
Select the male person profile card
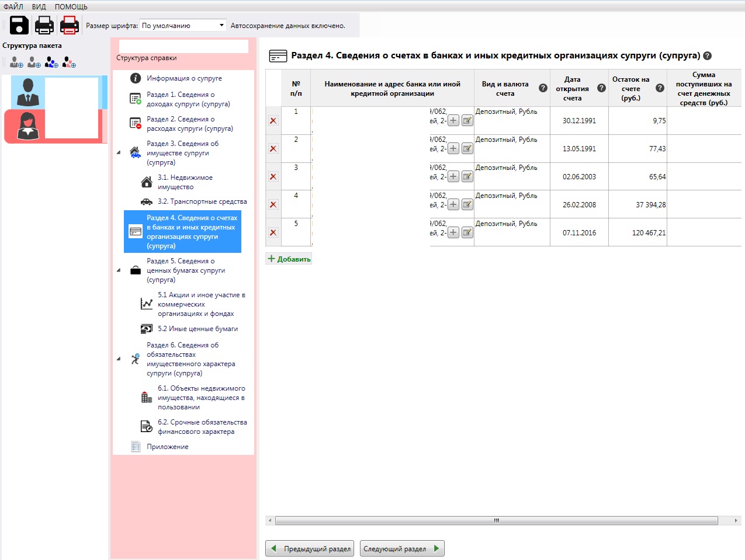click(x=58, y=92)
